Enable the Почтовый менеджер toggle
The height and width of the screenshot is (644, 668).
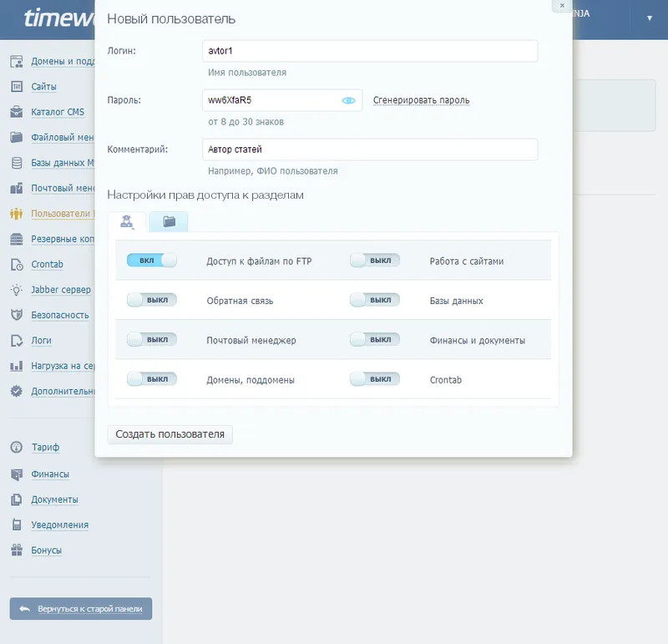click(x=152, y=339)
